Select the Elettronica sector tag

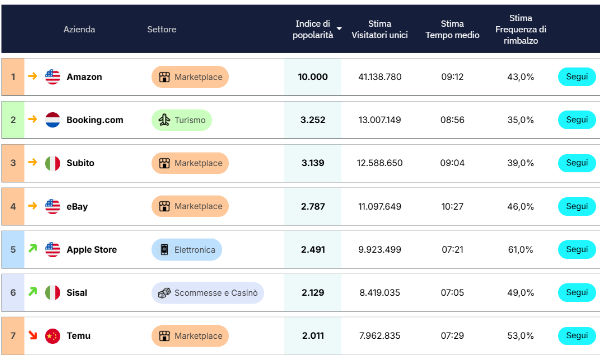[x=187, y=249]
